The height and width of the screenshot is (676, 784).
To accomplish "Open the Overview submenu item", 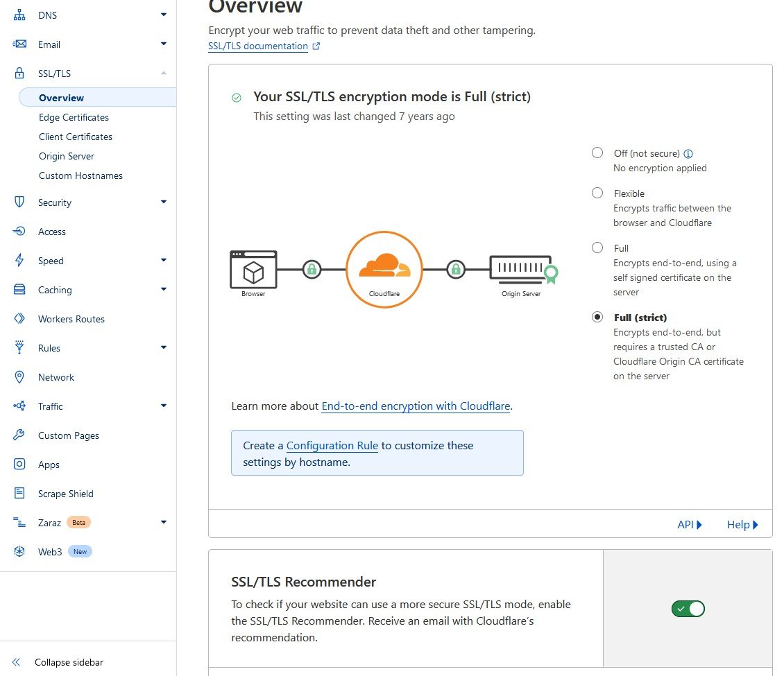I will (98, 98).
